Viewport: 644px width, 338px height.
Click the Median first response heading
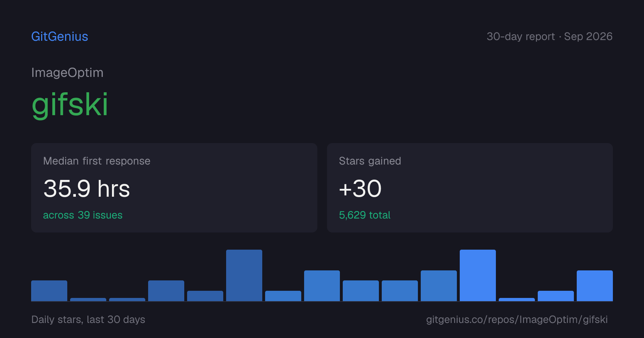[x=97, y=161]
